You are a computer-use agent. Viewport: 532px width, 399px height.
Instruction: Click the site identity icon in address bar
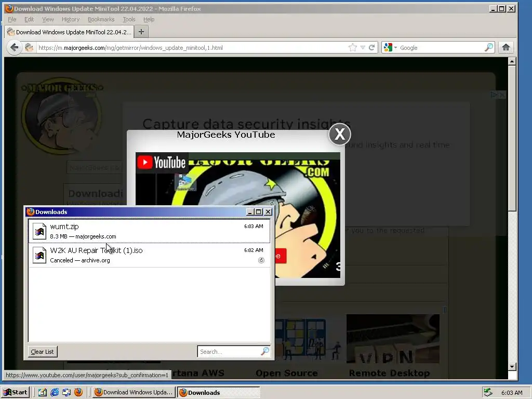[x=29, y=47]
